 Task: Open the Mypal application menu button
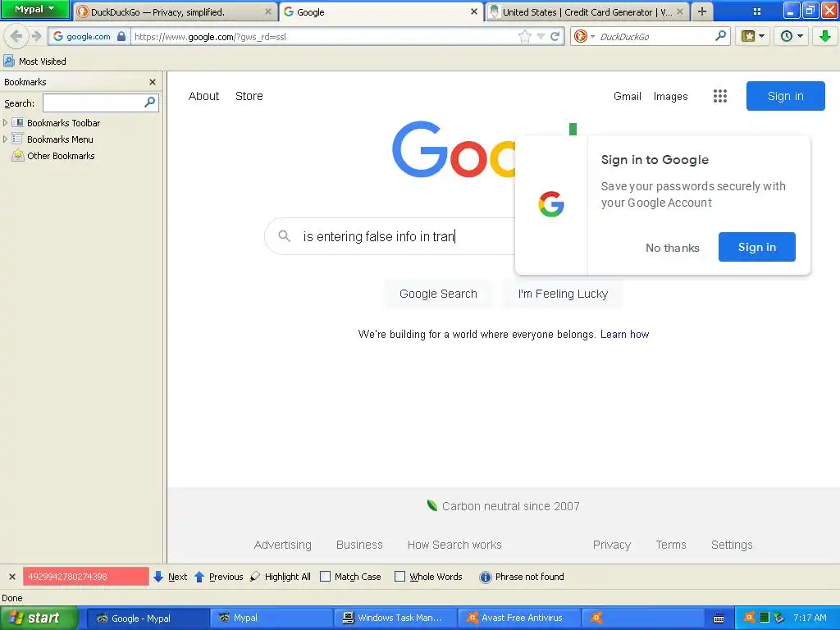coord(35,9)
